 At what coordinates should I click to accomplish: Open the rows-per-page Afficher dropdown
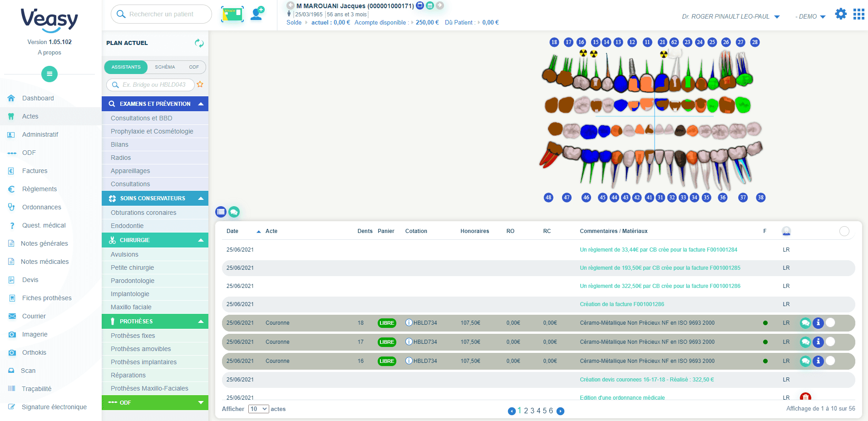(x=258, y=409)
